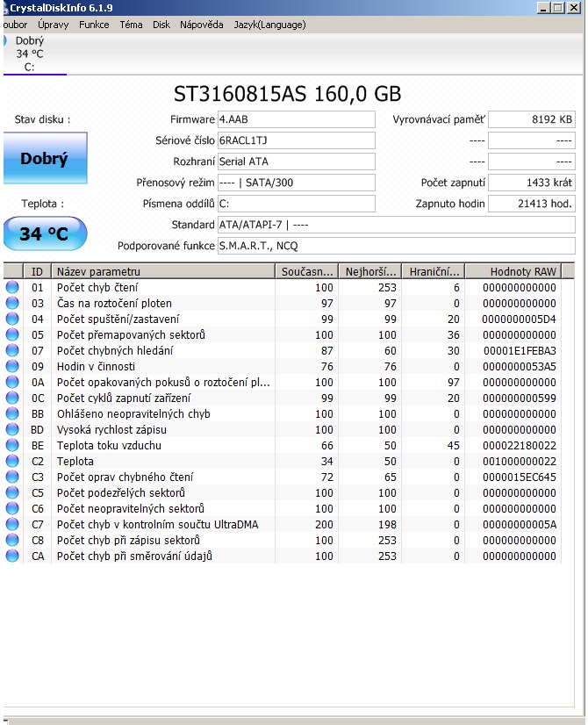Open the Téma menu
Image resolution: width=588 pixels, height=725 pixels.
(x=131, y=25)
